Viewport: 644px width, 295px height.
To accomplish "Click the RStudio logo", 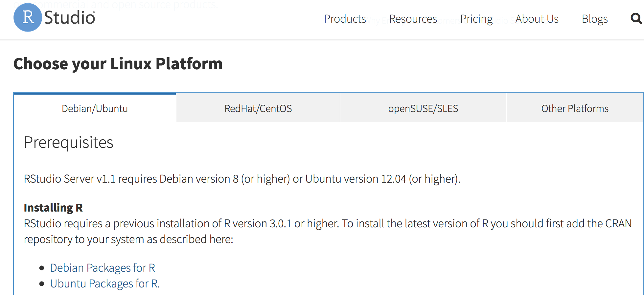I will [55, 17].
